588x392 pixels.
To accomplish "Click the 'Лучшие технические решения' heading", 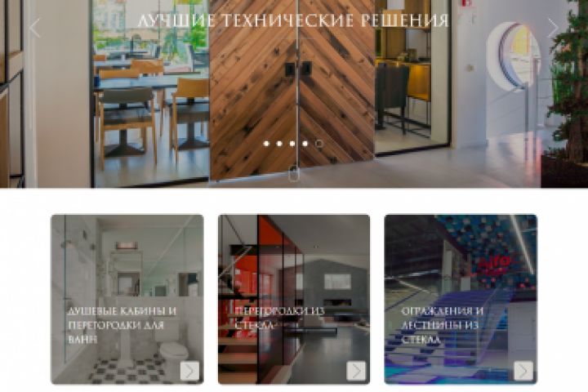I will pyautogui.click(x=293, y=20).
